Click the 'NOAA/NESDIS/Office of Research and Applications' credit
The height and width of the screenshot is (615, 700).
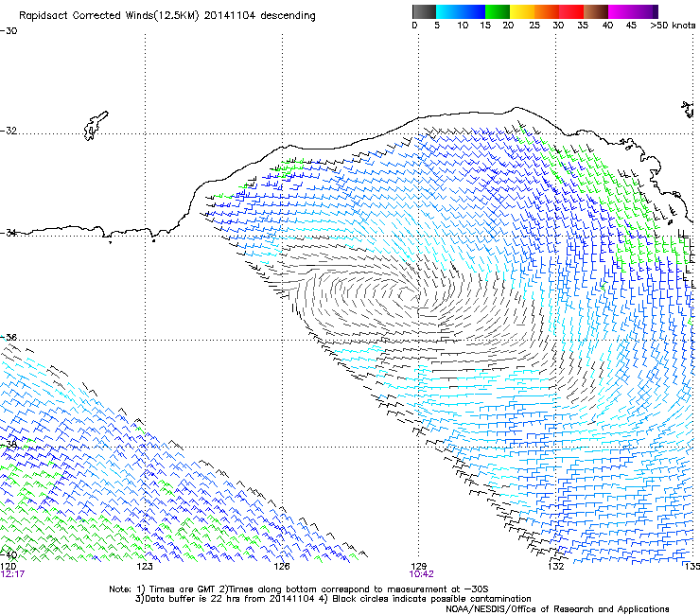557,609
